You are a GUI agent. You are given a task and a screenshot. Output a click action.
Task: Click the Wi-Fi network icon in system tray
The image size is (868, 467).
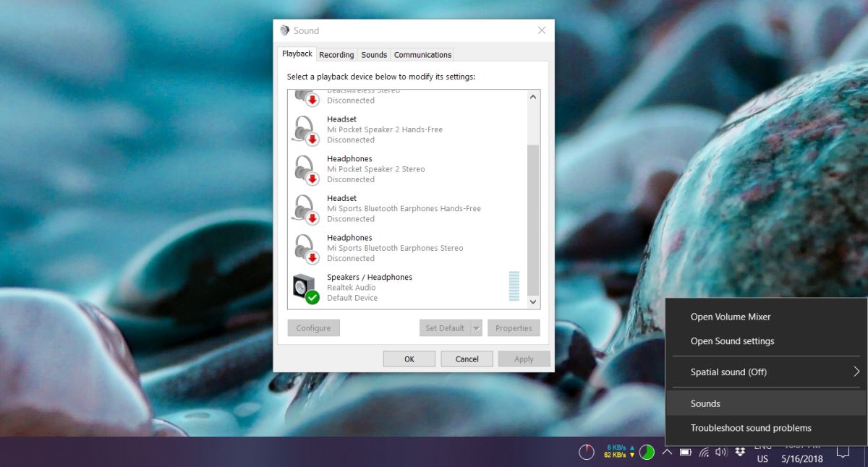[704, 452]
